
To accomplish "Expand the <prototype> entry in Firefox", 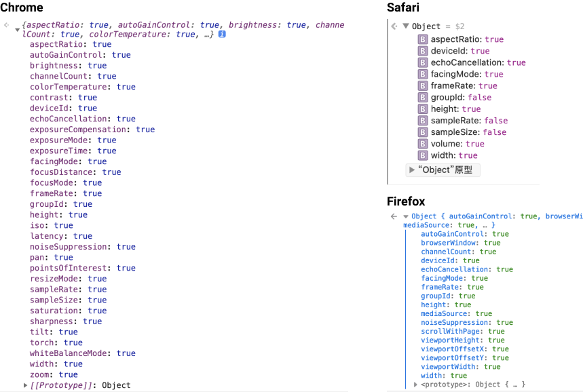I will pos(415,385).
